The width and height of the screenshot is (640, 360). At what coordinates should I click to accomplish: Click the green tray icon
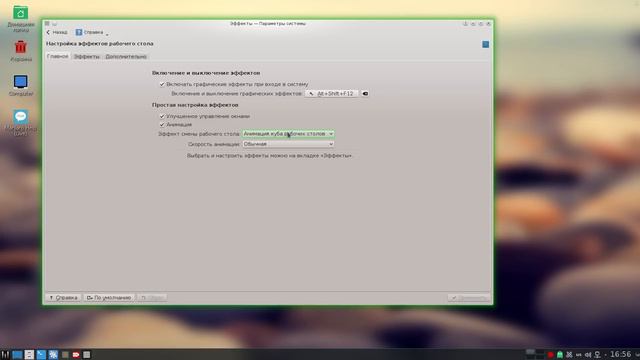560,355
